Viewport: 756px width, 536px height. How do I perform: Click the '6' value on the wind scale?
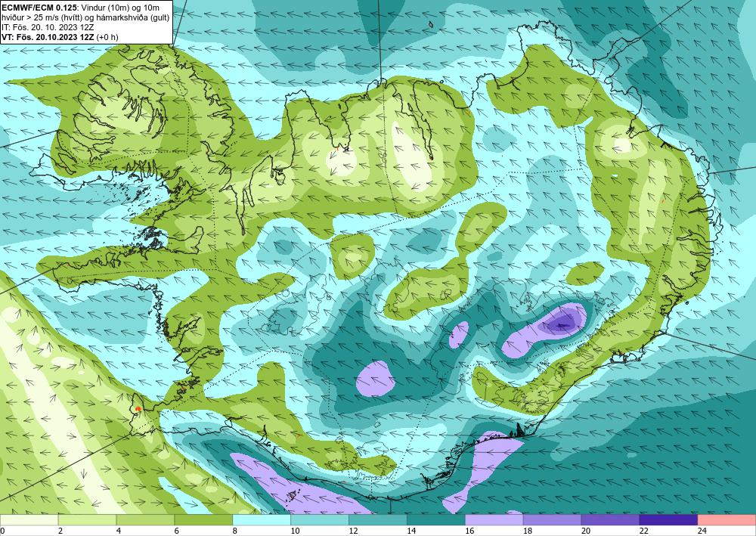click(177, 531)
